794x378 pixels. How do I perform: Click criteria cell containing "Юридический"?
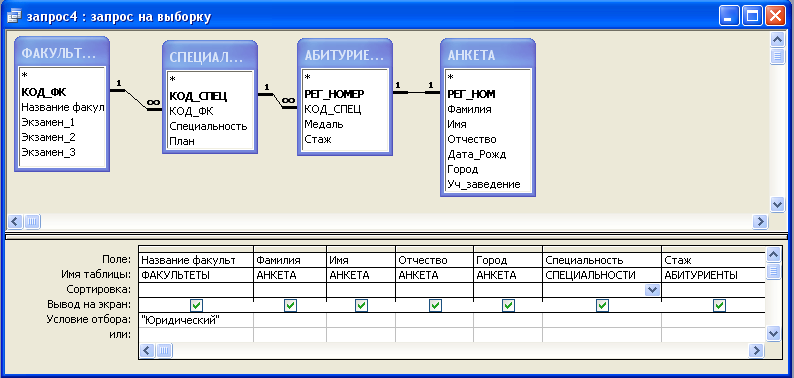point(196,320)
